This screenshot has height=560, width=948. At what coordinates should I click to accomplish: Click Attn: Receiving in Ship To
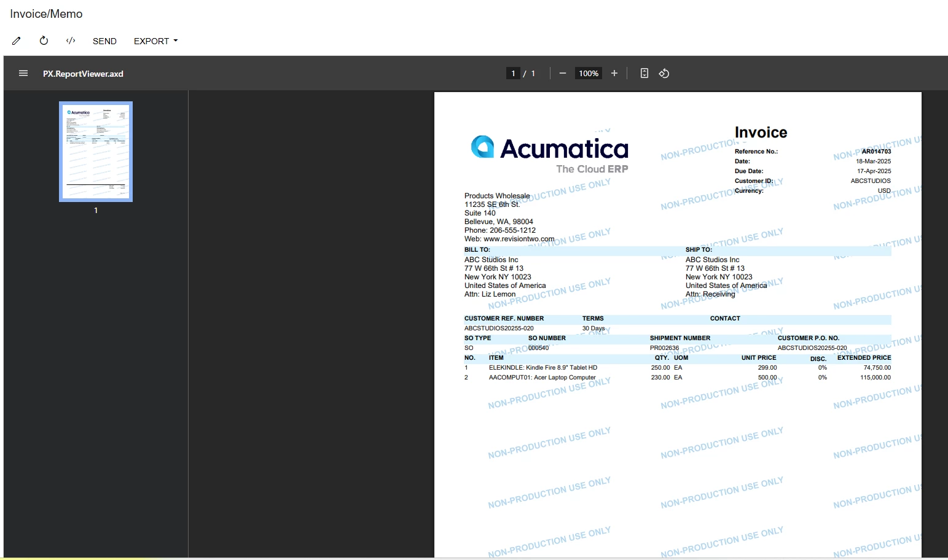coord(710,294)
